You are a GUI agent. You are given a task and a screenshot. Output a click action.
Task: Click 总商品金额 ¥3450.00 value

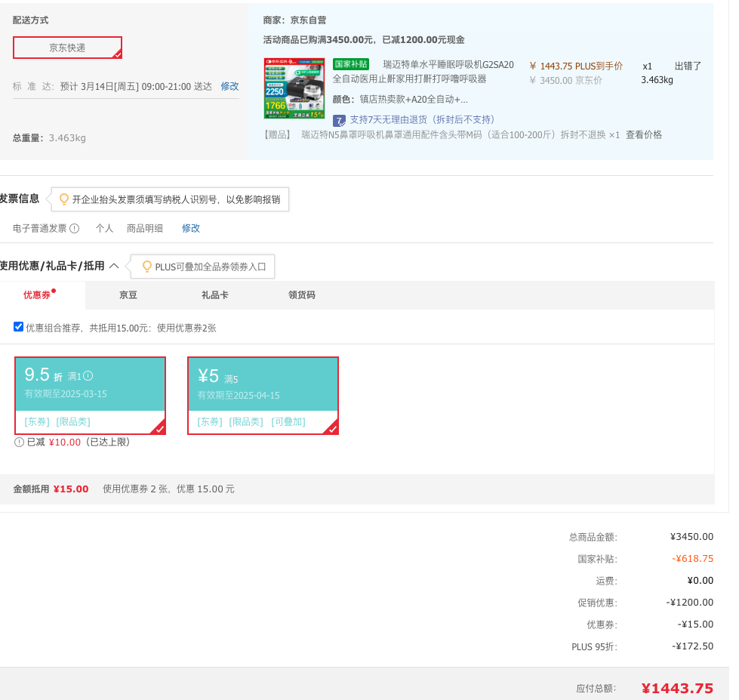691,537
